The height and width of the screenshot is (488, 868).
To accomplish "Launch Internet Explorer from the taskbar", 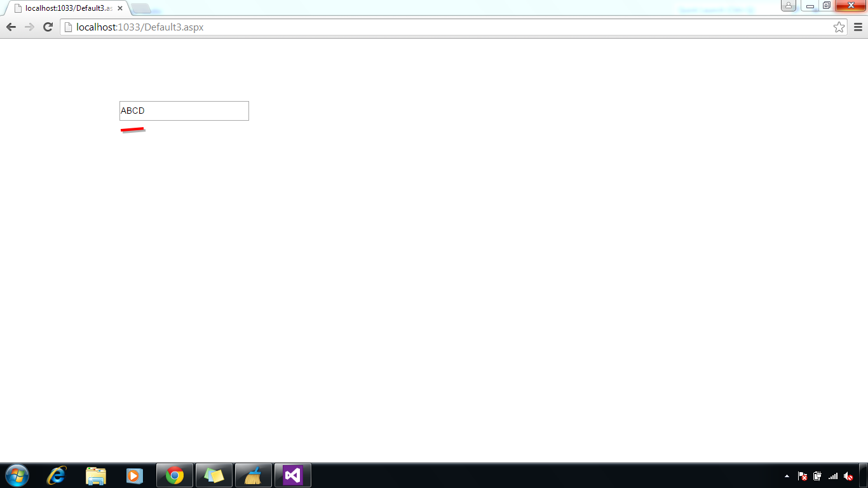I will 57,475.
